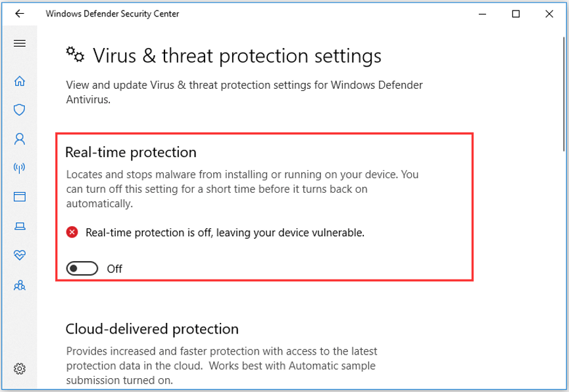The image size is (569, 392).
Task: Click the red error icon beside the vulnerability warning
Action: tap(72, 232)
